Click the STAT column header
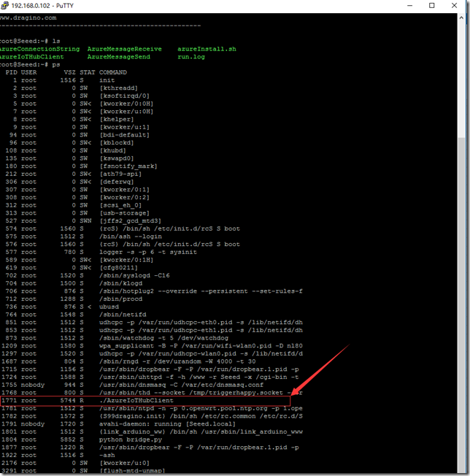Screen dimensions: 470x476 pos(88,72)
